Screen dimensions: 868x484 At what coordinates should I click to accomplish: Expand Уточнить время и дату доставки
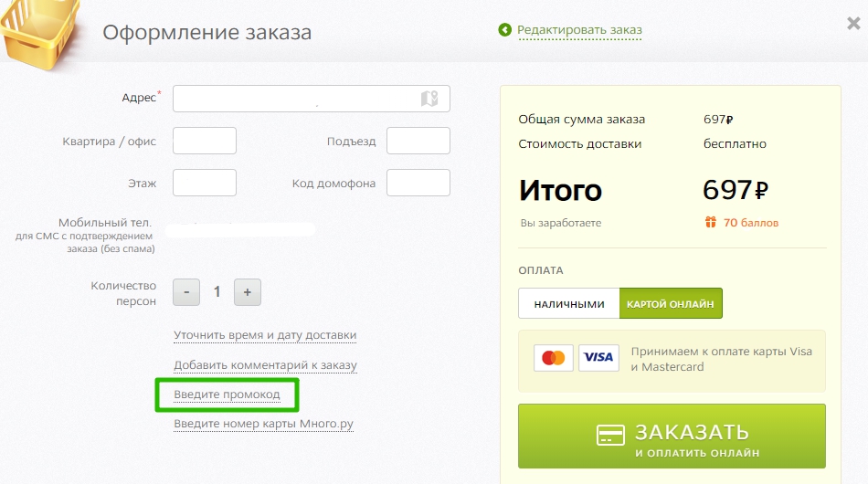pos(265,335)
